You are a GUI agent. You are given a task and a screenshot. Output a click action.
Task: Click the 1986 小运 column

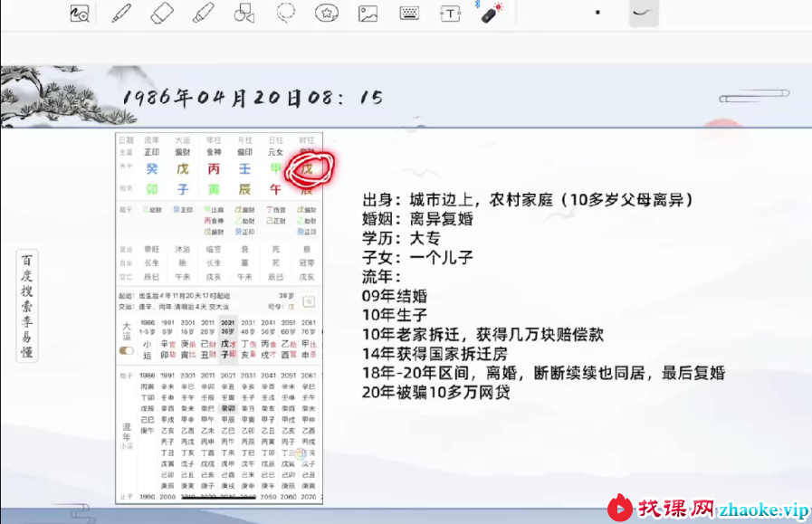point(148,338)
